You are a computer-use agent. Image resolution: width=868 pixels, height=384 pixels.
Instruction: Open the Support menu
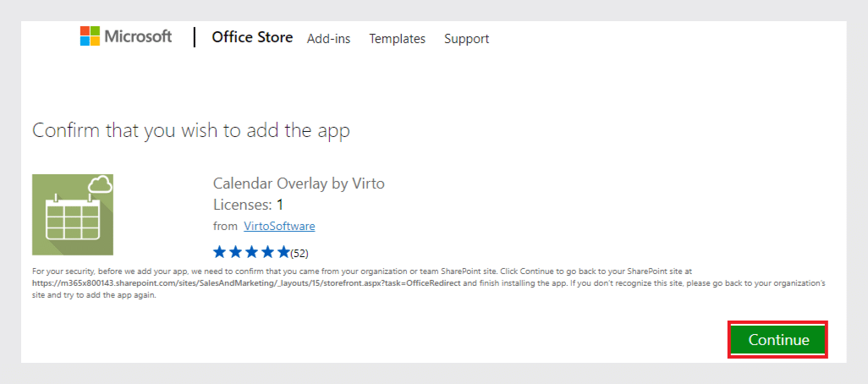click(x=467, y=39)
